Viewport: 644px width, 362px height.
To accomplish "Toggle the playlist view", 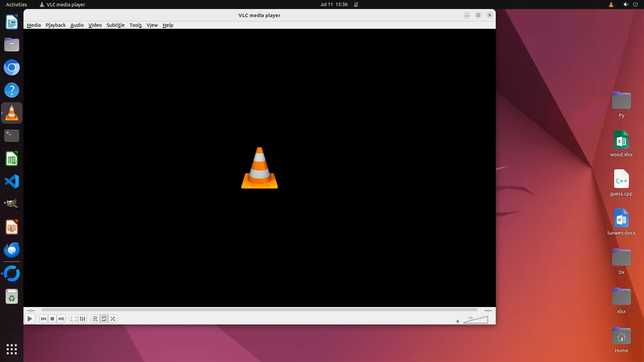I will pyautogui.click(x=95, y=319).
